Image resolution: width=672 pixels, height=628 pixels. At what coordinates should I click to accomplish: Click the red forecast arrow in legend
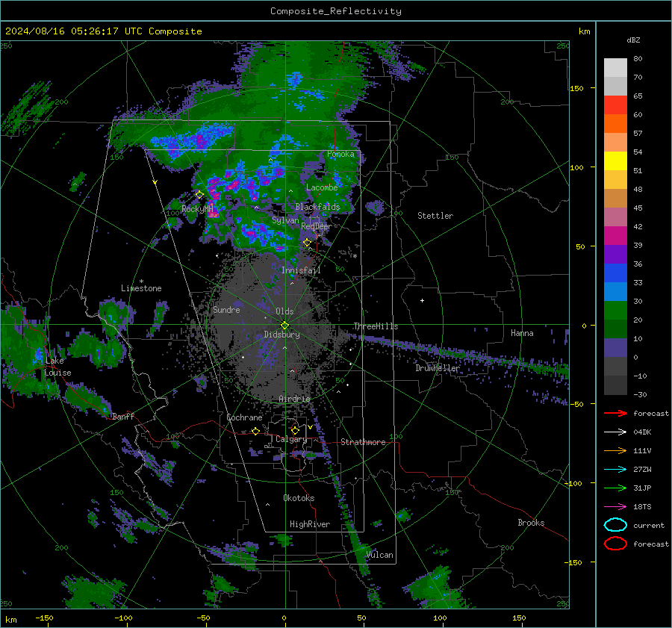(x=615, y=413)
